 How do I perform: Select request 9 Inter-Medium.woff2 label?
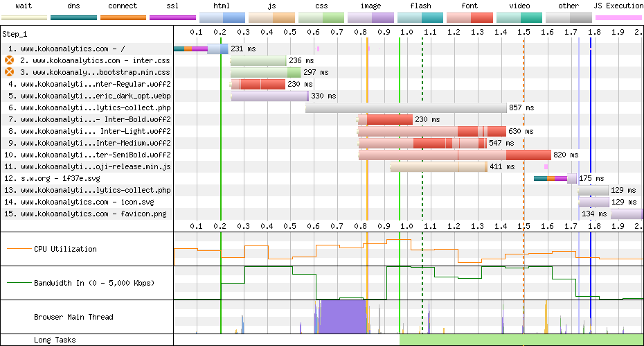click(89, 143)
